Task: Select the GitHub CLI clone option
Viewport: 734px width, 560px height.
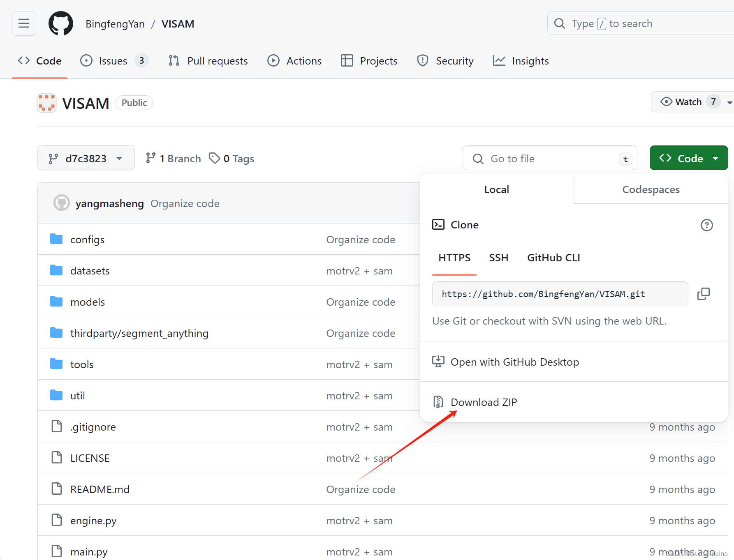Action: click(x=553, y=258)
